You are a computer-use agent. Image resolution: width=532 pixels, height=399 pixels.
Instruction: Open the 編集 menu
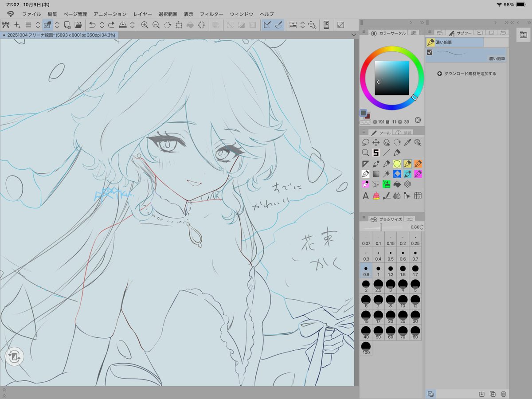[x=52, y=14]
